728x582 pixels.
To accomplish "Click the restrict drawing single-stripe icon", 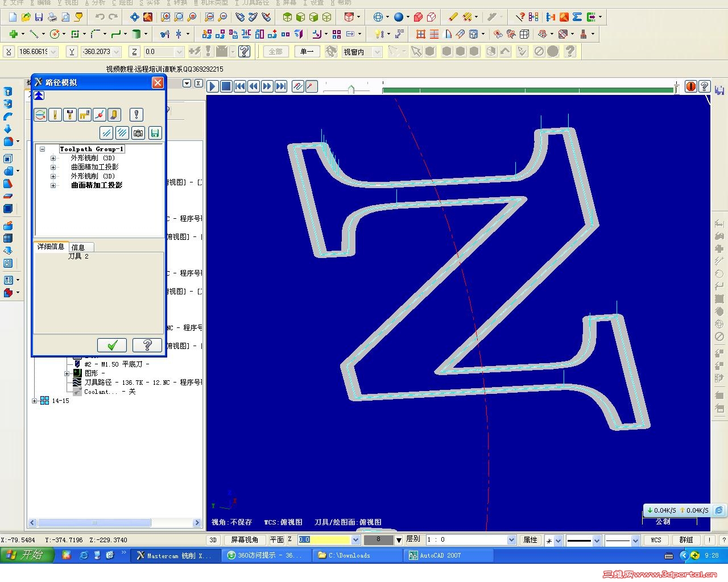I will pos(106,133).
